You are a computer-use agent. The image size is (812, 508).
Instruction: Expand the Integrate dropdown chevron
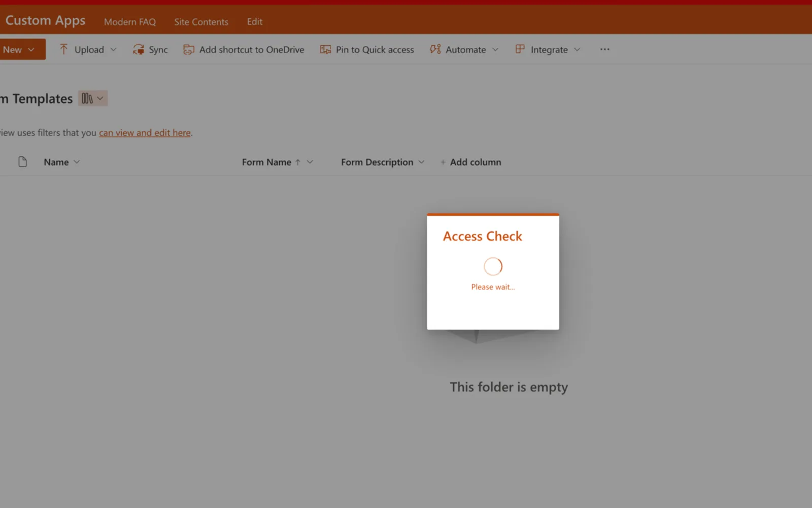click(x=577, y=49)
